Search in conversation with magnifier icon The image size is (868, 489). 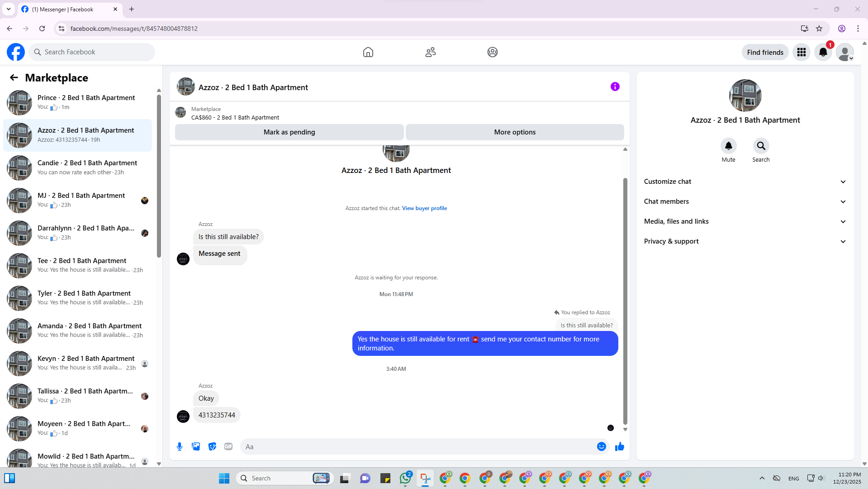[x=761, y=146]
